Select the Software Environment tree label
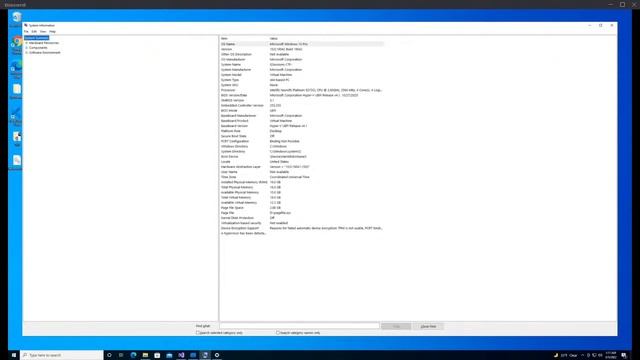Screen dimensions: 640x360 (44, 53)
